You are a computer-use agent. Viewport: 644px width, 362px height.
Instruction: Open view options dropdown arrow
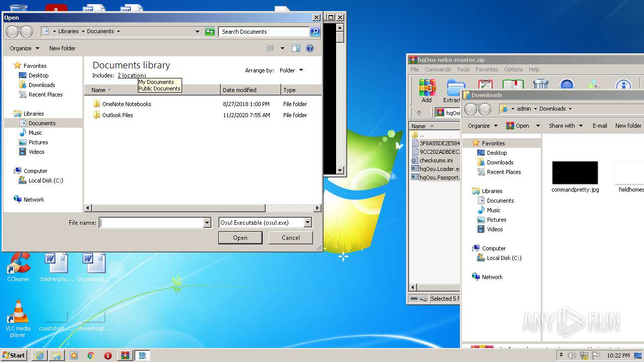point(282,48)
